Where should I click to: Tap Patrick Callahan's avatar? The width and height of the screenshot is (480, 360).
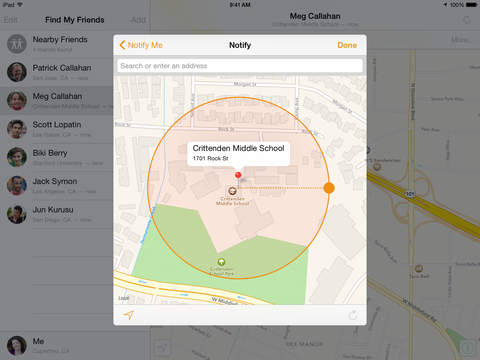tap(17, 72)
